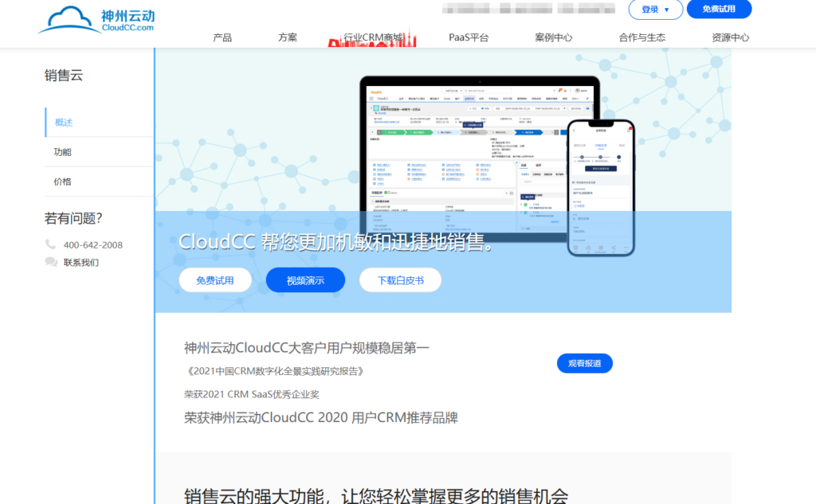This screenshot has width=816, height=504.
Task: Click the 《2021中国CRM数字化全景实践研究报告》 text
Action: click(x=275, y=371)
